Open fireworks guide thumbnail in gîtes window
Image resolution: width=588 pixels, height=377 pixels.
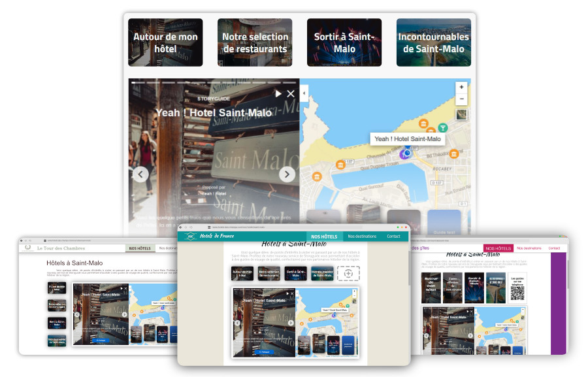[x=474, y=288]
